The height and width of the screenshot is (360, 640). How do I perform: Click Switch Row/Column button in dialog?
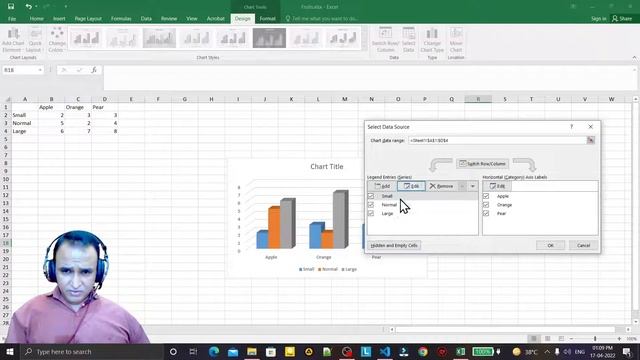(x=482, y=164)
